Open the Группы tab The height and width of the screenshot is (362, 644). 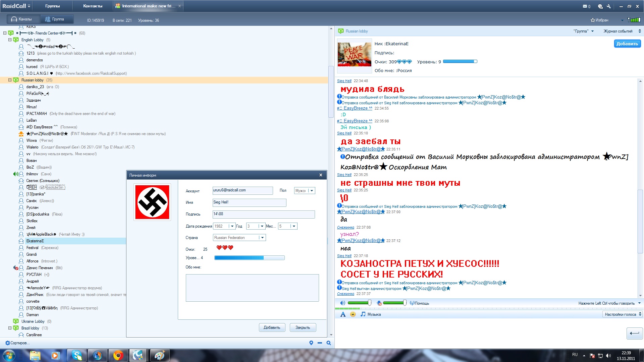(52, 6)
